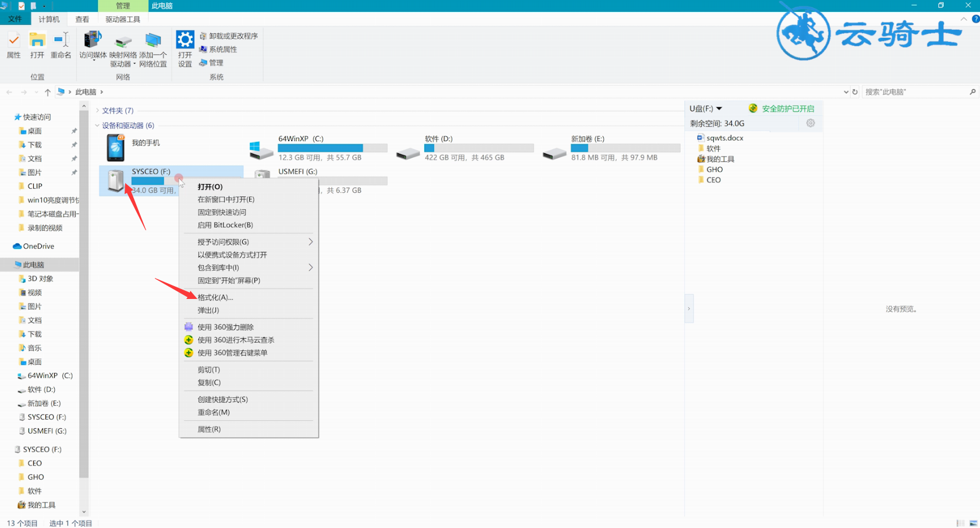
Task: Open sqwts.docx in the U盘 panel
Action: 720,138
